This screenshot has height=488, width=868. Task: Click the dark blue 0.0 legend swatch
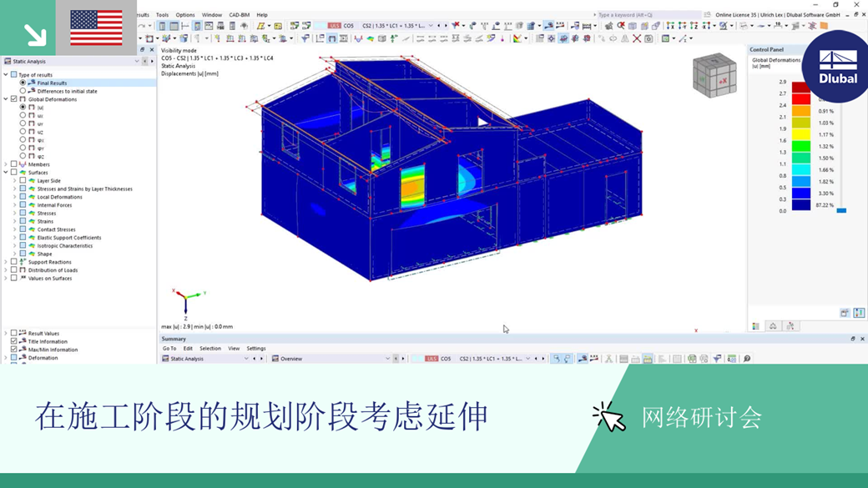(x=801, y=204)
